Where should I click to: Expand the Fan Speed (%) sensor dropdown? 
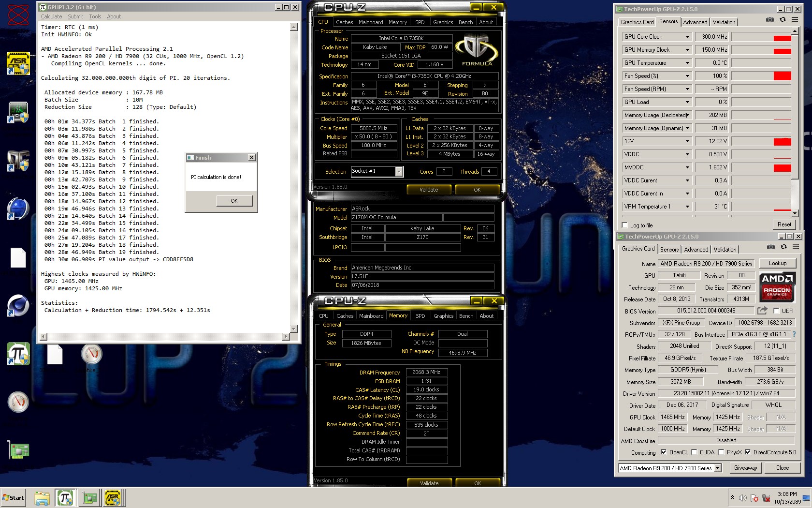click(x=687, y=76)
